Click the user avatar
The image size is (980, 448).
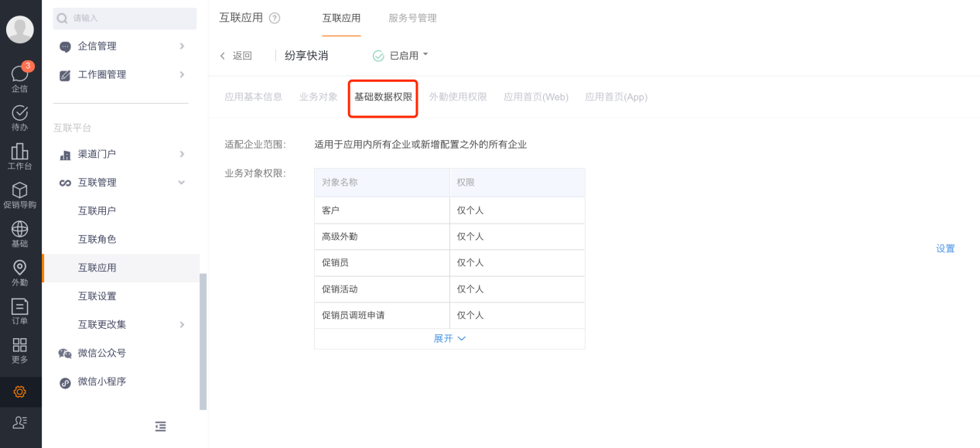[20, 29]
